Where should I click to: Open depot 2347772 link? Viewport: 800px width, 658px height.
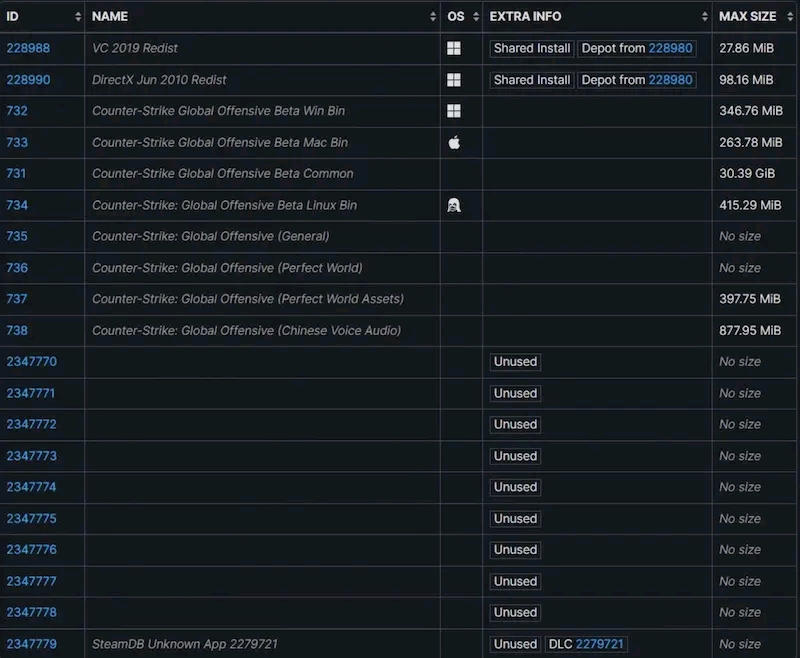[x=32, y=425]
